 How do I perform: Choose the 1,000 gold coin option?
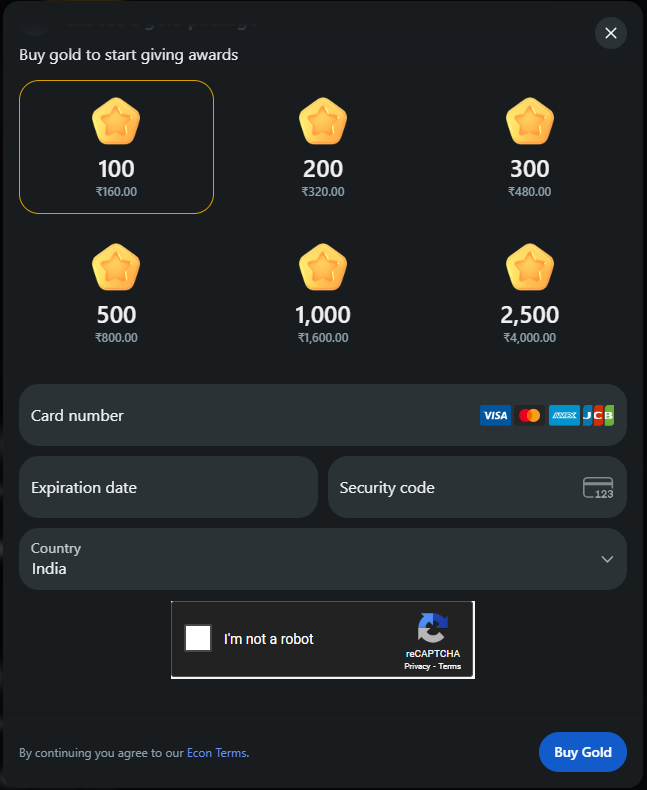point(323,295)
